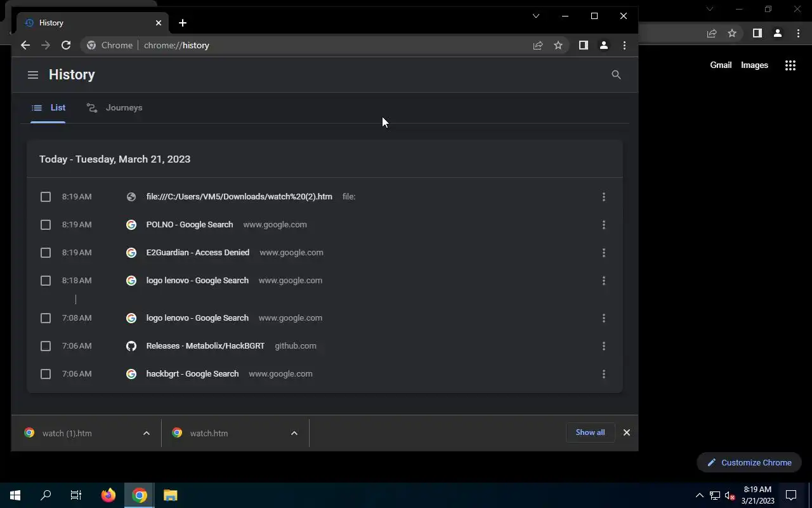Open the side panel in front window
This screenshot has height=508, width=812.
[x=584, y=45]
